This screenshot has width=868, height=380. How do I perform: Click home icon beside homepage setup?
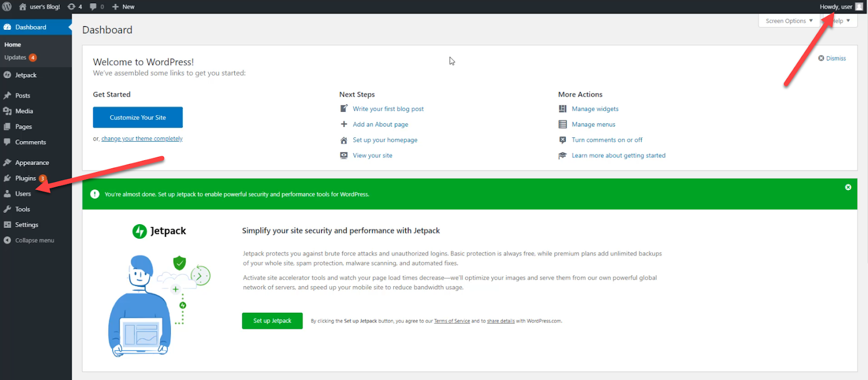(344, 140)
